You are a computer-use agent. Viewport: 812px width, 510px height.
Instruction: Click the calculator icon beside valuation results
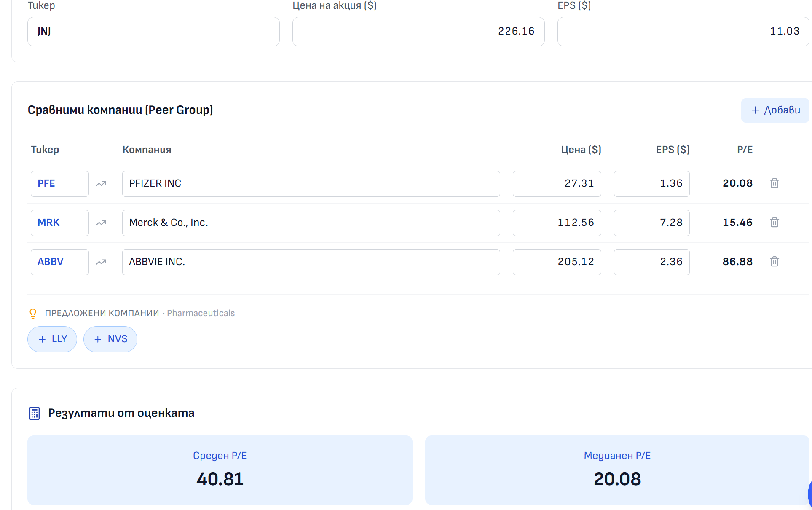(35, 413)
